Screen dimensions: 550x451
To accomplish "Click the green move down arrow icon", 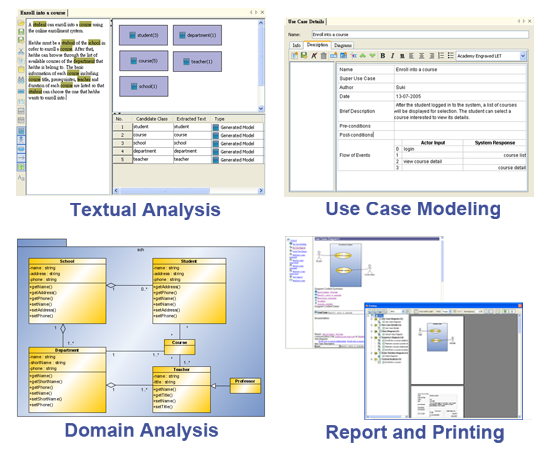I will [373, 55].
